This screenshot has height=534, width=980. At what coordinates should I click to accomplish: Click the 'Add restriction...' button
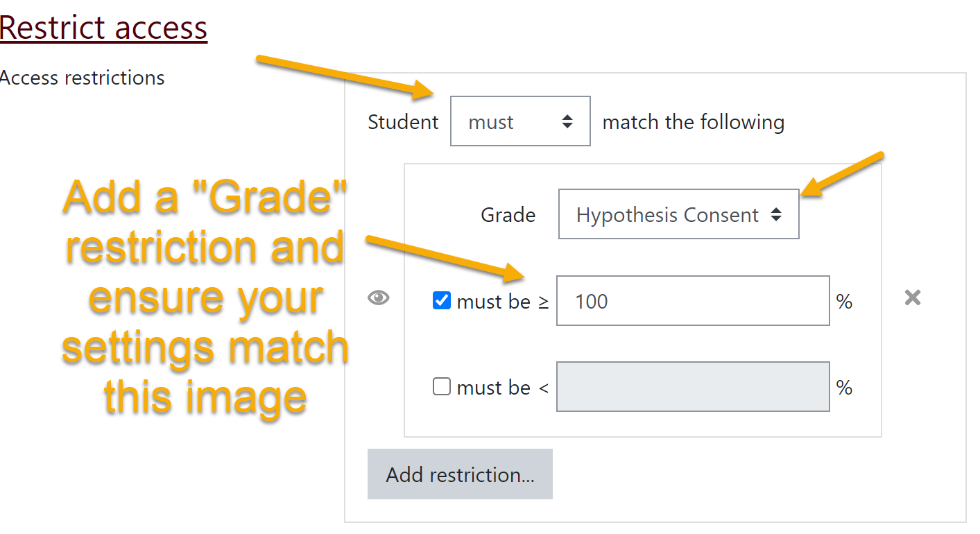pyautogui.click(x=460, y=474)
